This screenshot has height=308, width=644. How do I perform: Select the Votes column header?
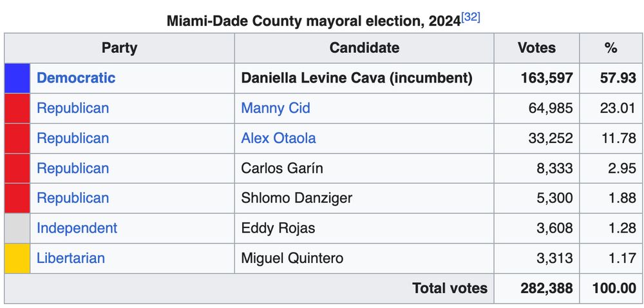point(536,48)
